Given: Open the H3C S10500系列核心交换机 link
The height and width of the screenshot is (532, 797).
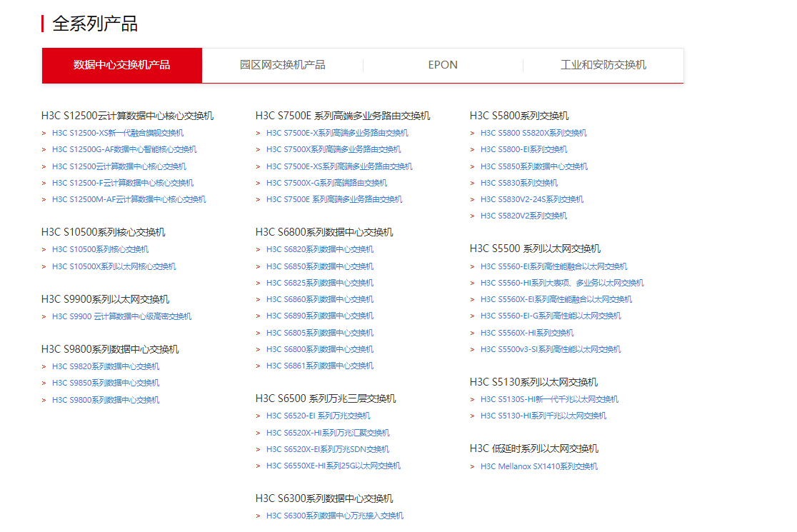Looking at the screenshot, I should click(100, 249).
